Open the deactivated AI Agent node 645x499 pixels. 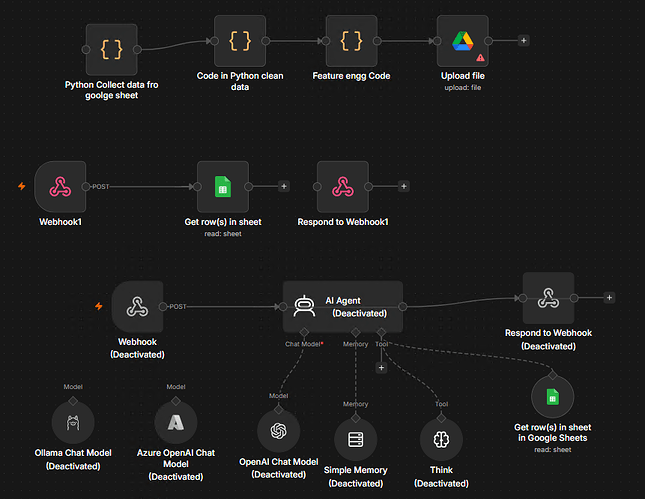[343, 306]
